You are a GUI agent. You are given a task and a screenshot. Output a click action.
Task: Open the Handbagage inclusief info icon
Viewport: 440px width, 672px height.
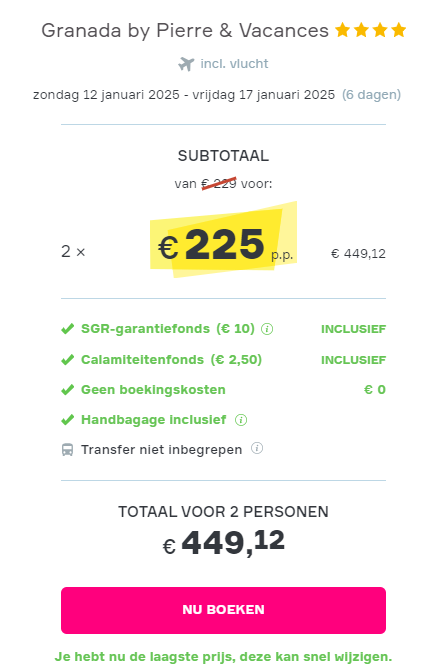click(241, 420)
